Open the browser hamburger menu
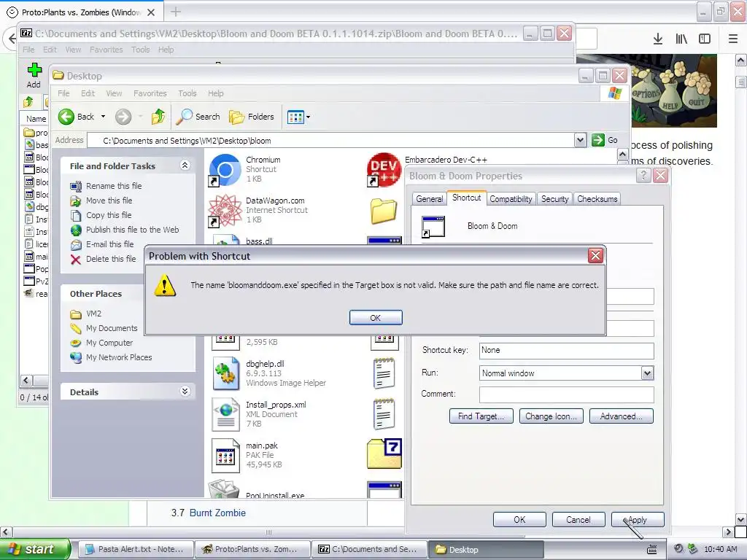The image size is (747, 560). click(x=733, y=39)
